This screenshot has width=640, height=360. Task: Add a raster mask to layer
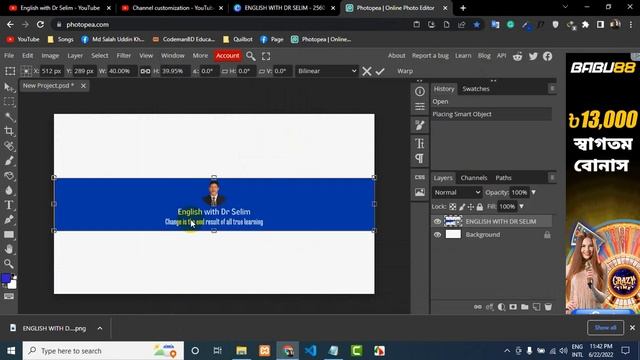pyautogui.click(x=513, y=307)
